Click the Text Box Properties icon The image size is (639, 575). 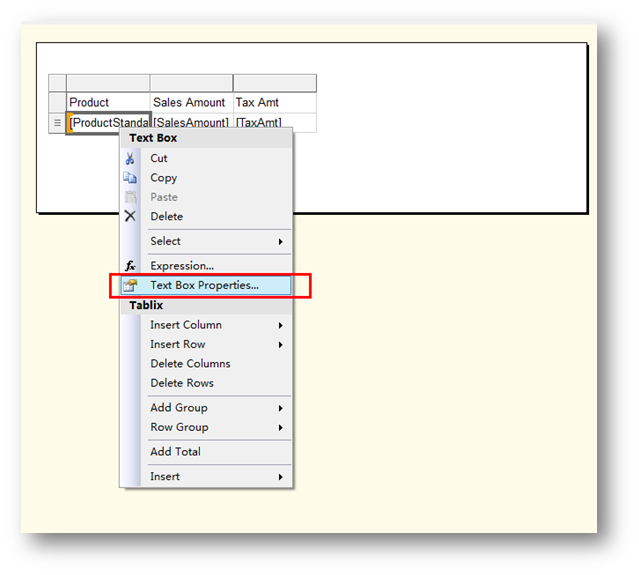(130, 285)
